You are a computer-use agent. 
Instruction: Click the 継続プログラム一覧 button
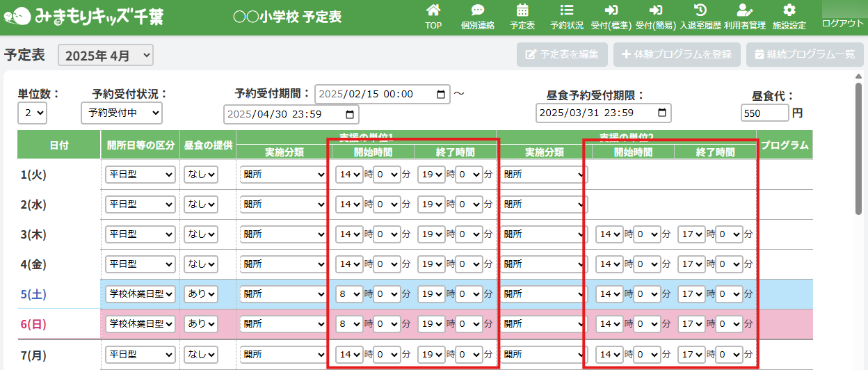[805, 54]
